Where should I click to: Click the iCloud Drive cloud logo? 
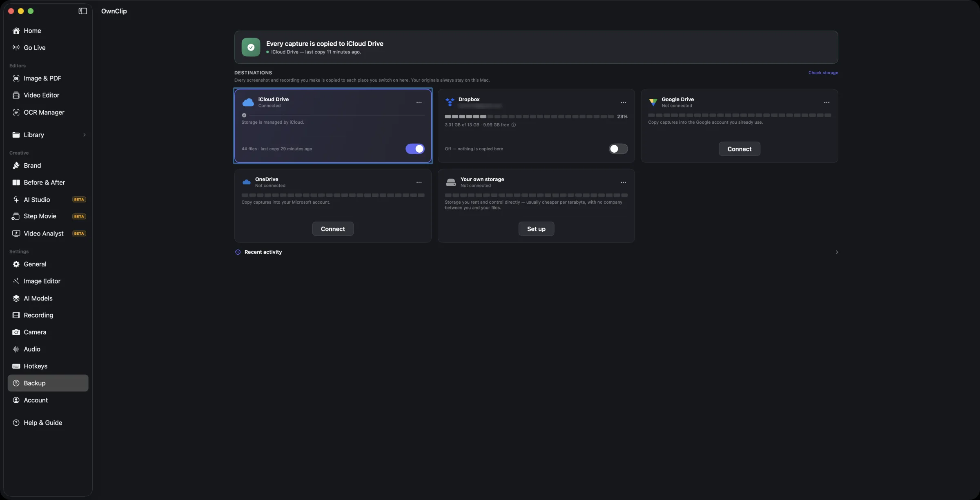click(248, 102)
